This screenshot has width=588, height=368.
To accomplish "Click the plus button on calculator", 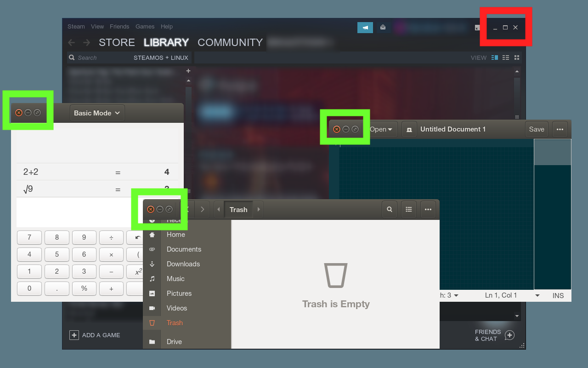I will click(x=111, y=288).
